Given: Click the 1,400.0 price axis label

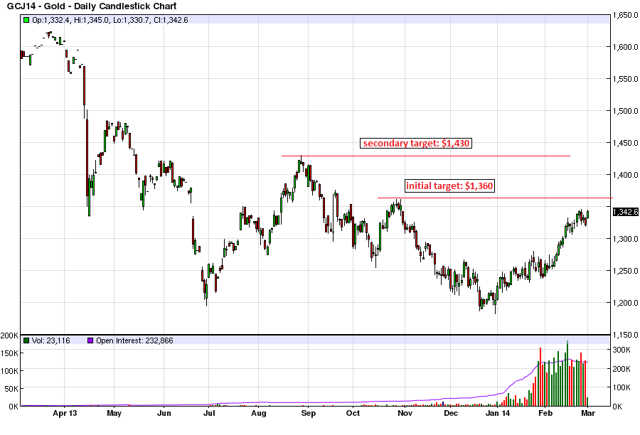Looking at the screenshot, I should click(625, 175).
